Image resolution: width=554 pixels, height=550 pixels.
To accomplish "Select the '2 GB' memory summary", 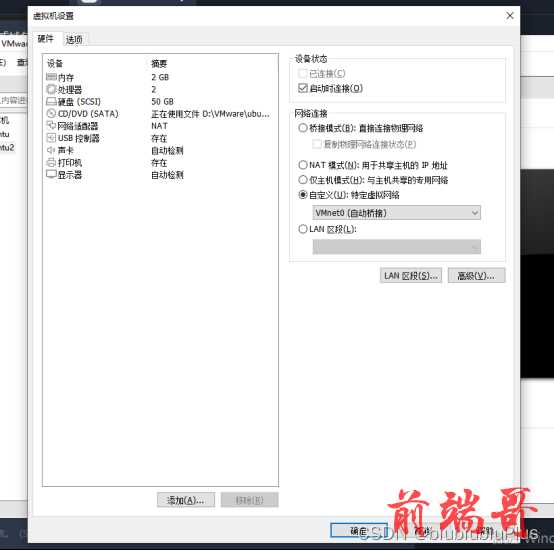I will coord(160,77).
